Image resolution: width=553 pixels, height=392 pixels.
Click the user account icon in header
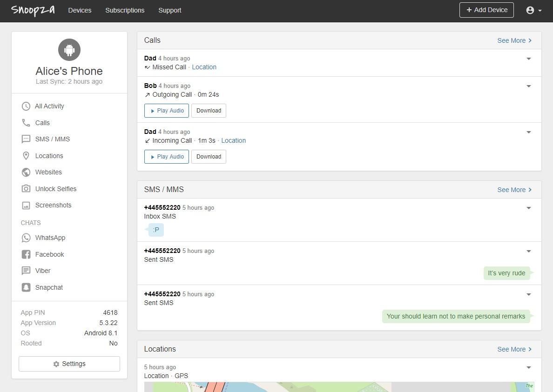[530, 10]
